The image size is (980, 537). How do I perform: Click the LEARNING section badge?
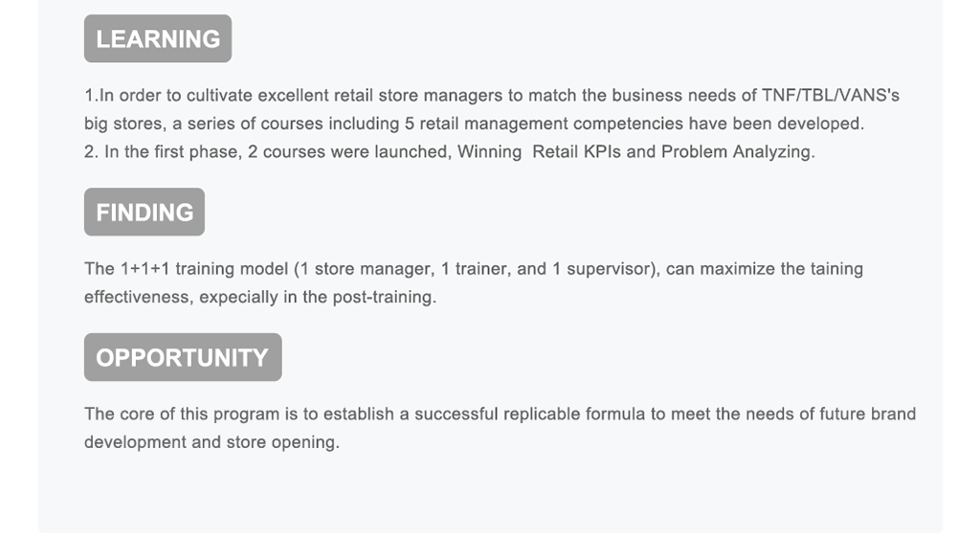[x=158, y=38]
